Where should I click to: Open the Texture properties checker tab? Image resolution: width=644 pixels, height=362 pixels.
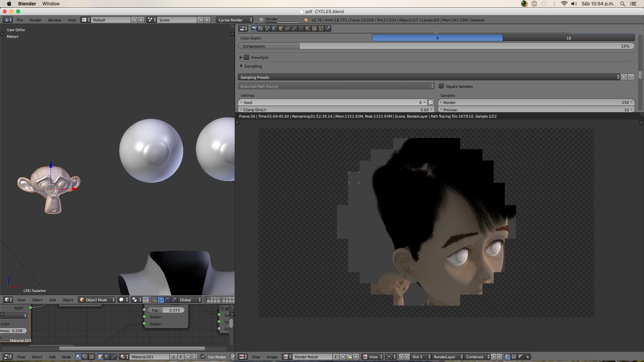pos(314,28)
